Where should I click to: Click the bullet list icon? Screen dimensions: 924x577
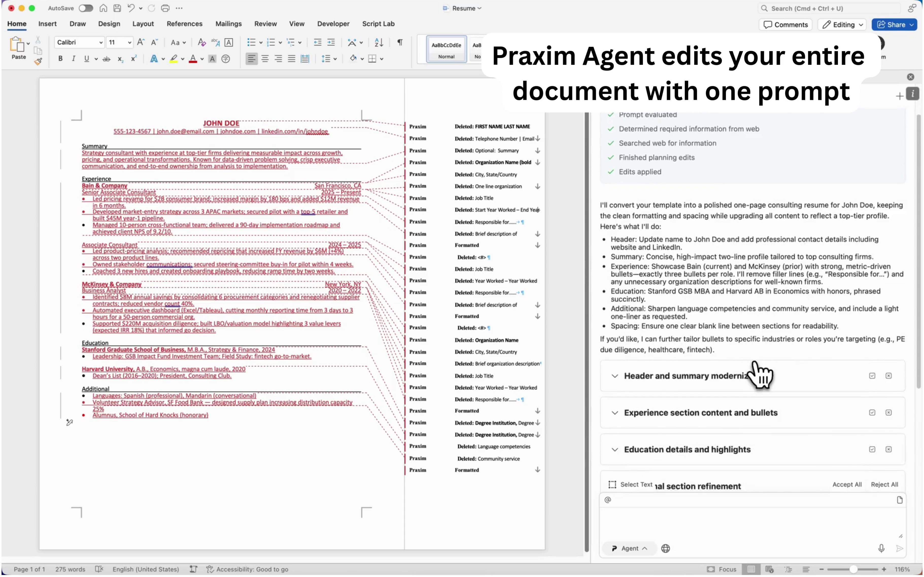point(251,42)
